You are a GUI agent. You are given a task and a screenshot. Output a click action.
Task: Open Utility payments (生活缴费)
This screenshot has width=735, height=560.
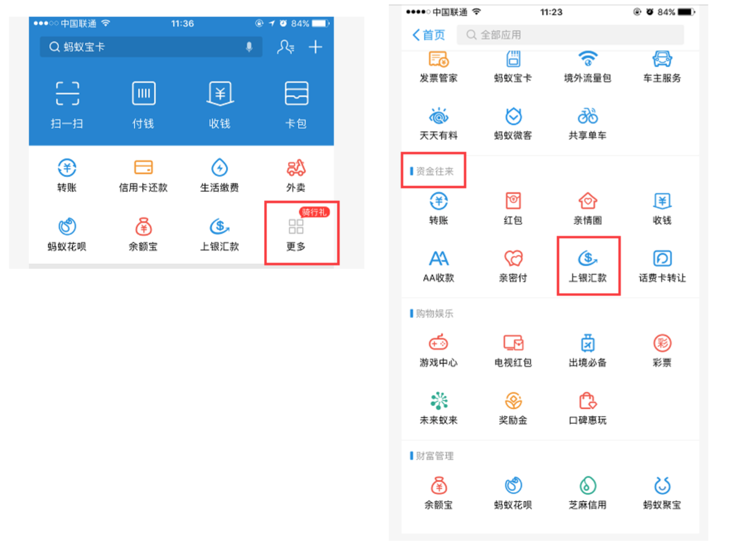click(x=220, y=176)
